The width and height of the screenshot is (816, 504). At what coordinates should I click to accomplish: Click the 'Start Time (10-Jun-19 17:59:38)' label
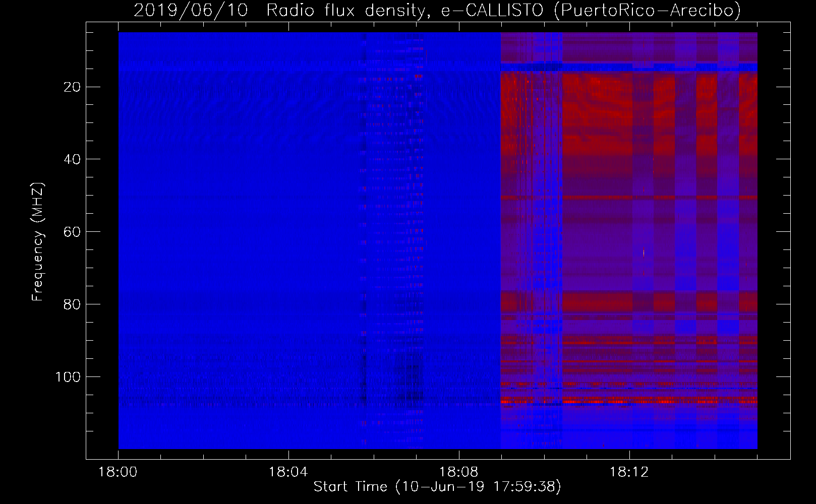(x=437, y=487)
